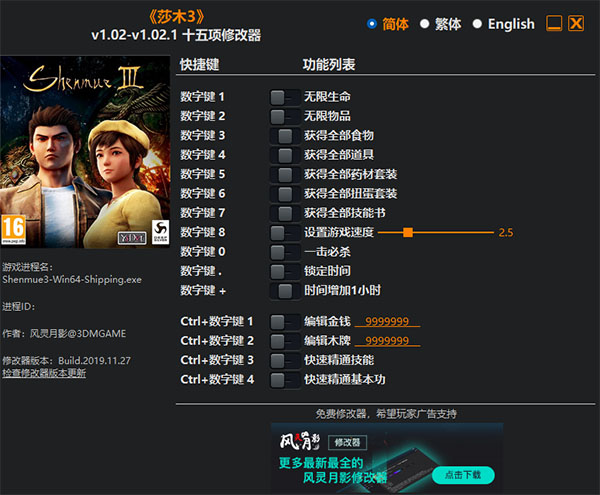The height and width of the screenshot is (495, 600).
Task: Select the 简体 language option
Action: tap(373, 24)
